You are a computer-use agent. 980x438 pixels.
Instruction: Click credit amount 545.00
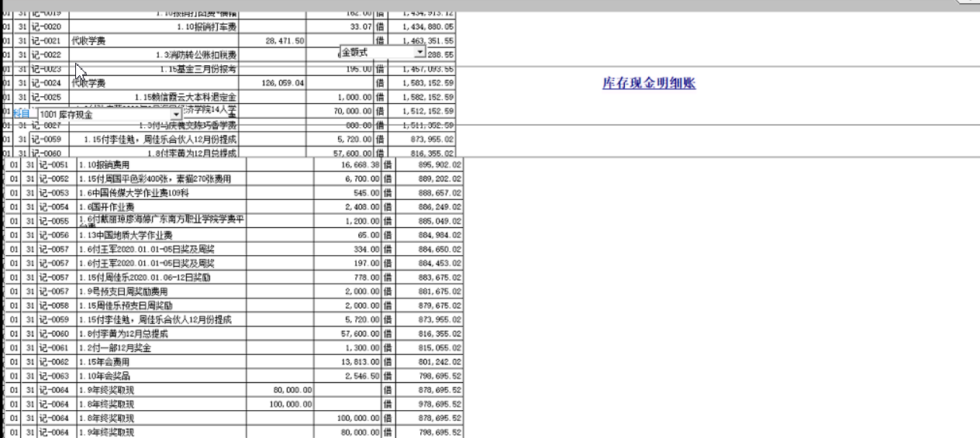pos(367,193)
